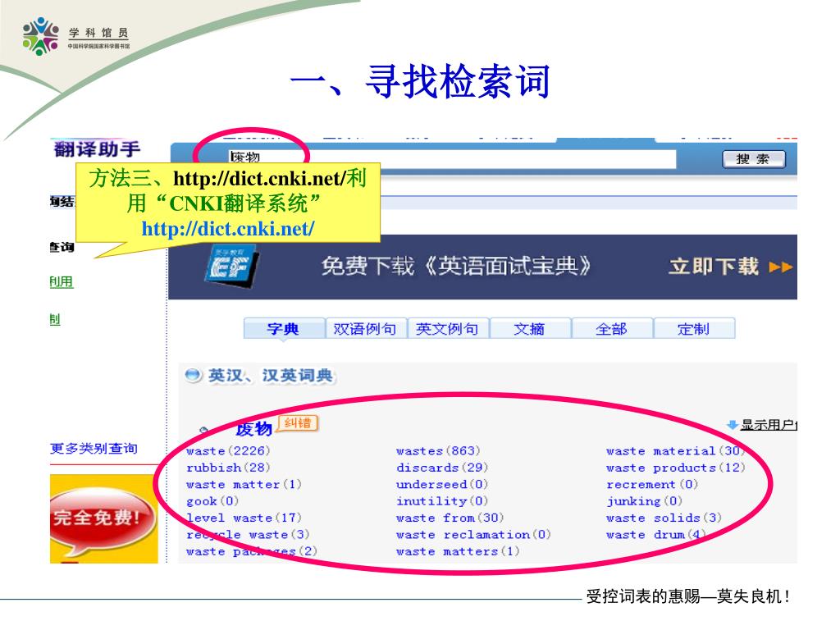Open the waste matters(1) link
Screen dimensions: 840x630
point(458,551)
